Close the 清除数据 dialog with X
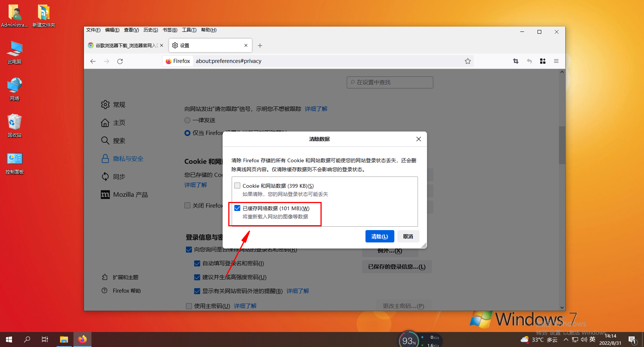644x347 pixels. [419, 139]
